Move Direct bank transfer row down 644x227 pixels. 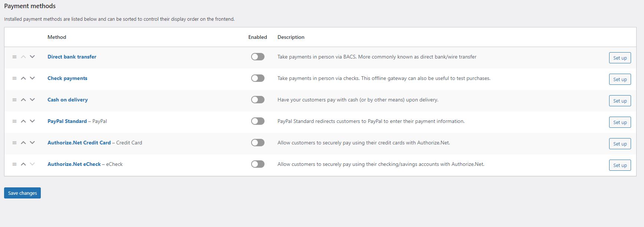(x=32, y=57)
